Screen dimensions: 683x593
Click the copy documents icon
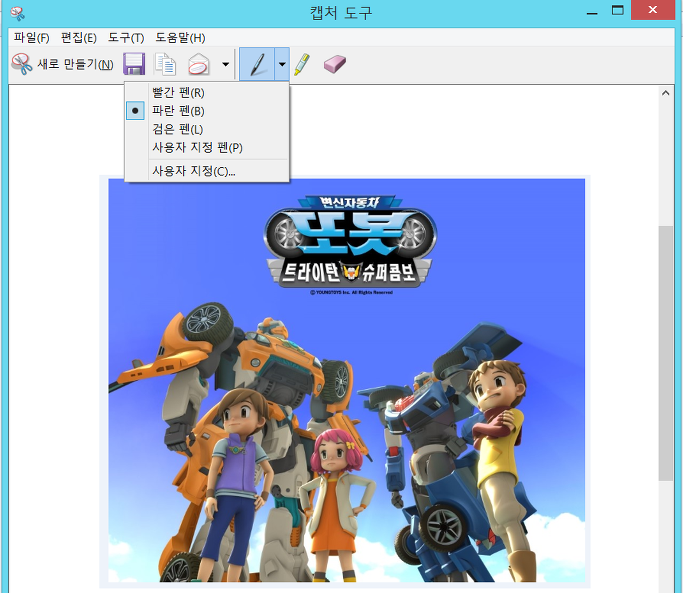(166, 64)
